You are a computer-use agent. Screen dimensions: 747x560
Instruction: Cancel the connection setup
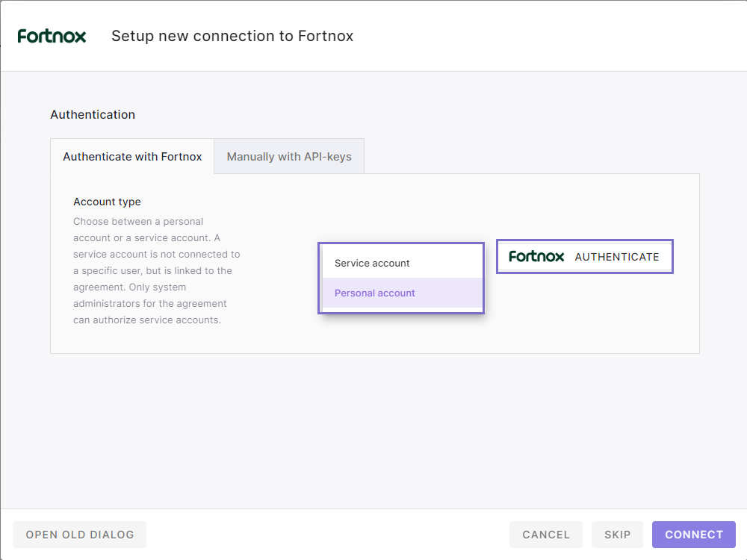546,535
